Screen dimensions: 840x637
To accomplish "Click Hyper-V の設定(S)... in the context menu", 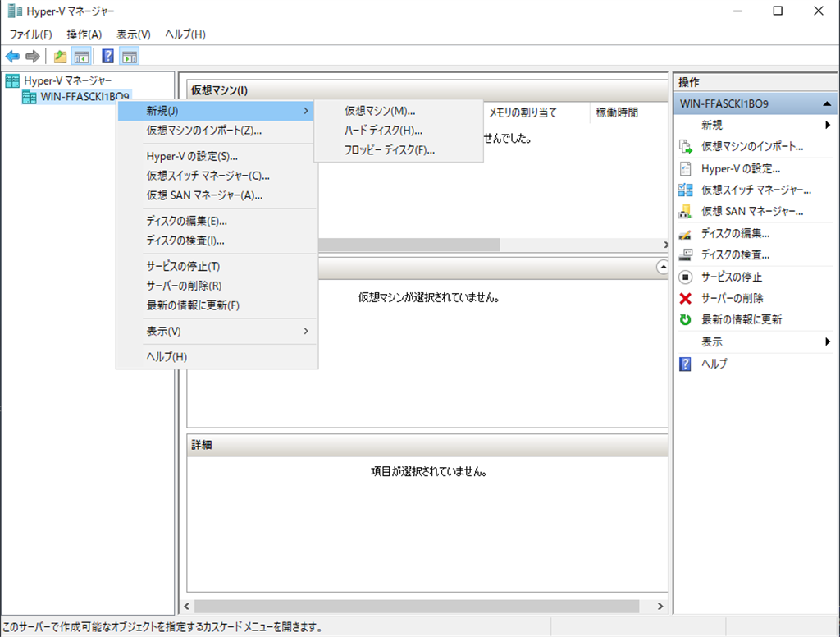I will (x=192, y=156).
